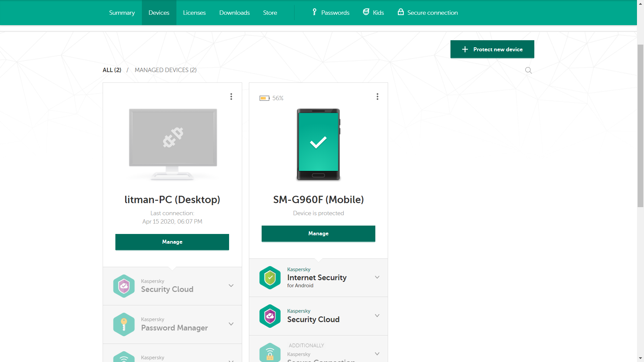Click the 56% battery level text
Viewport: 644px width, 362px height.
point(278,98)
